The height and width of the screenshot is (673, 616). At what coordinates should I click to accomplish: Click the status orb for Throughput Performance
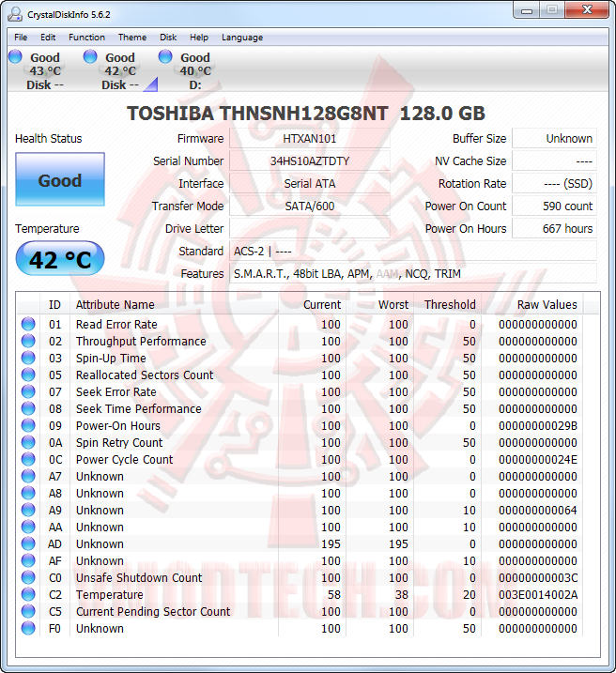pos(28,341)
